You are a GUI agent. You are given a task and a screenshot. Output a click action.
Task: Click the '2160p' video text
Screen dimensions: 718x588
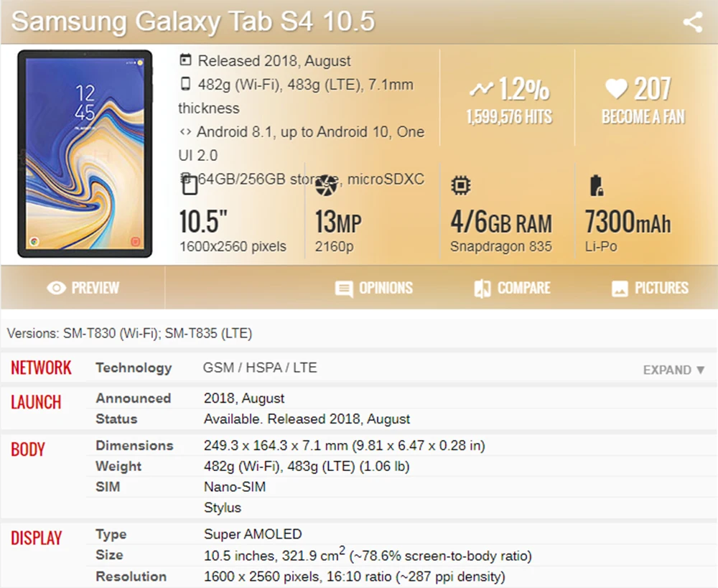point(335,247)
